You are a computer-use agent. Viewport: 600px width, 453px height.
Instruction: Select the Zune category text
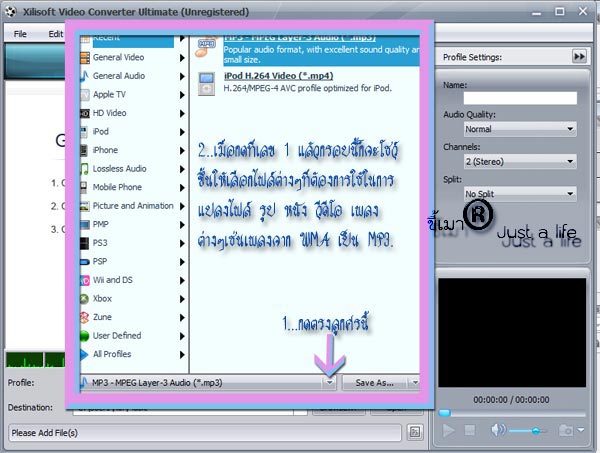[x=102, y=317]
